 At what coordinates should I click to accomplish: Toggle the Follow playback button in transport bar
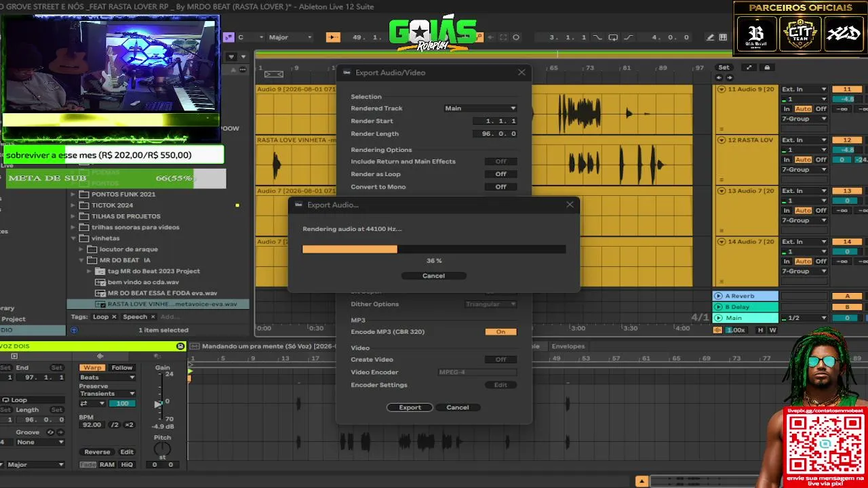(x=333, y=37)
